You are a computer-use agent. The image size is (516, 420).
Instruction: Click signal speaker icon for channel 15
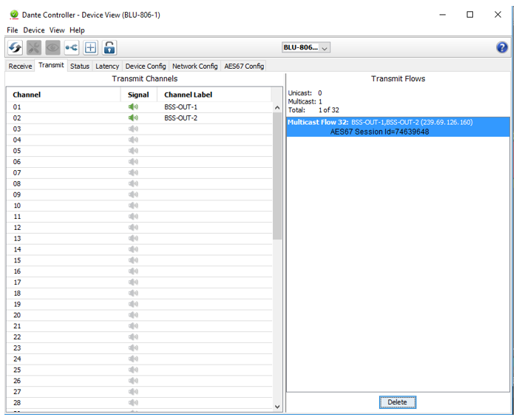[133, 260]
